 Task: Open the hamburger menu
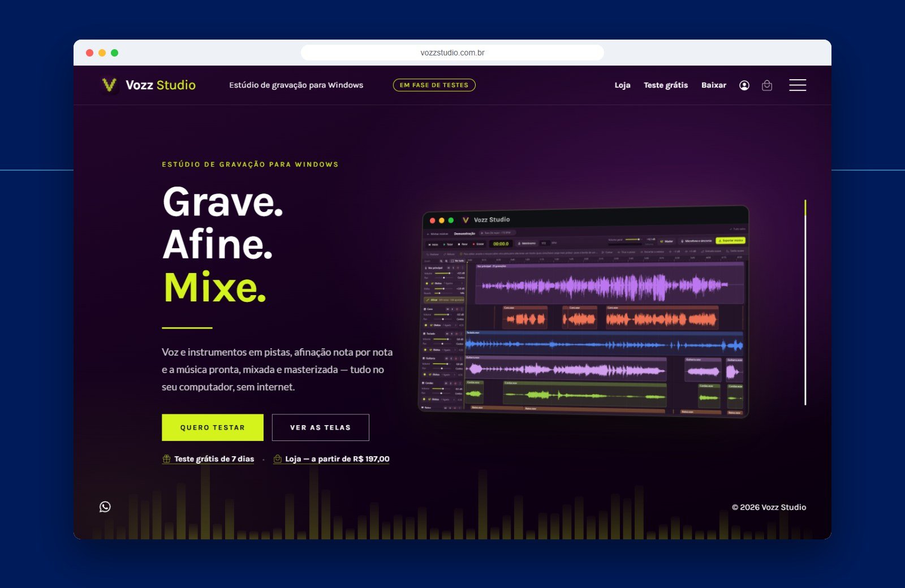[798, 85]
